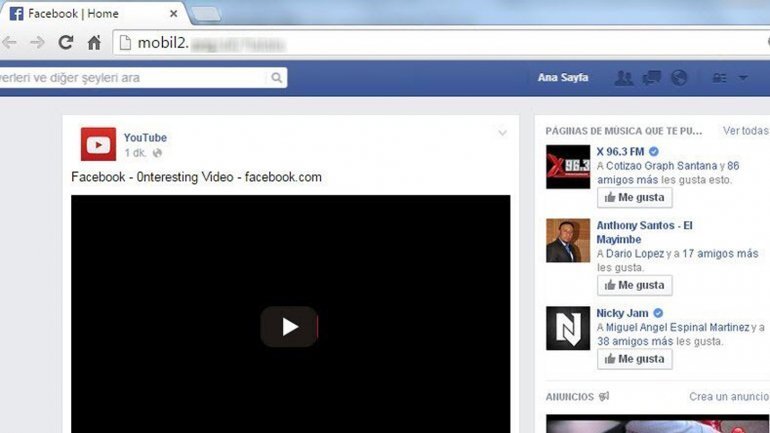The width and height of the screenshot is (770, 433).
Task: Open the privacy shortcuts icon
Action: tap(719, 78)
